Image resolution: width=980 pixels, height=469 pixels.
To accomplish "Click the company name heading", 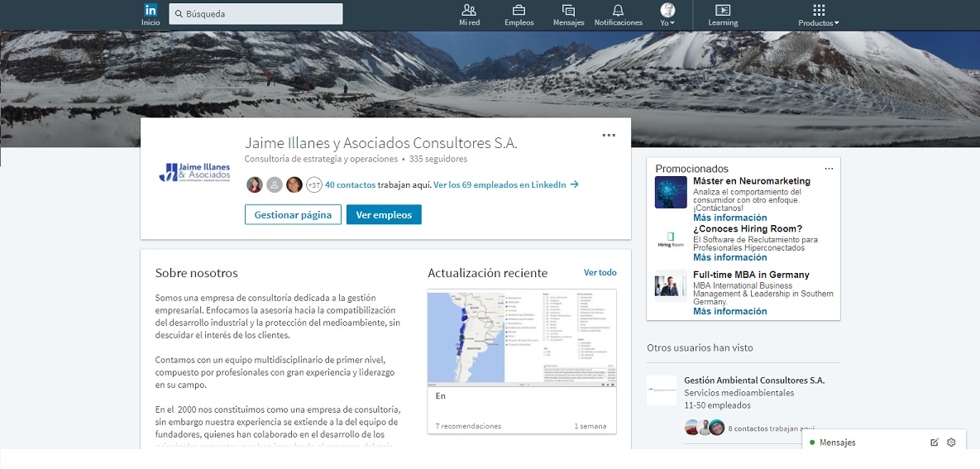I will (380, 142).
